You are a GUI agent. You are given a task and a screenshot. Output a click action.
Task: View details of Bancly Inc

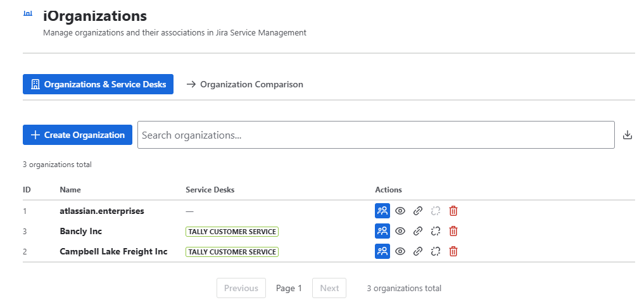(400, 231)
